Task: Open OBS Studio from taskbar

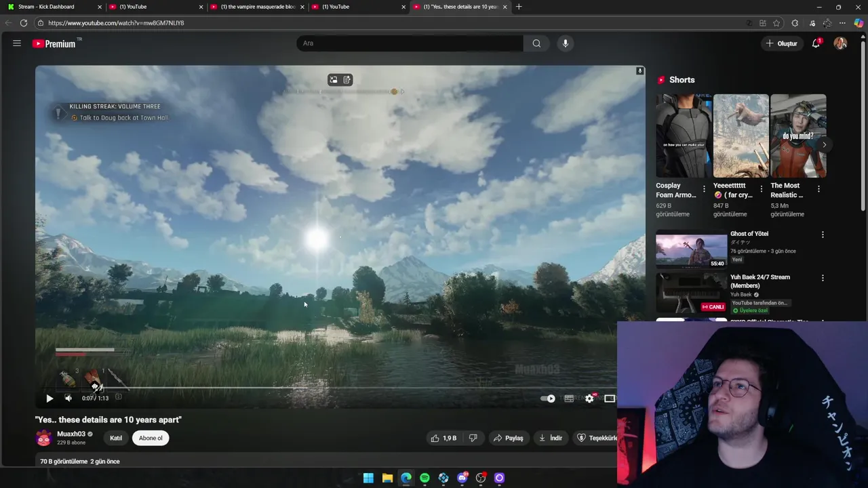Action: coord(481,478)
